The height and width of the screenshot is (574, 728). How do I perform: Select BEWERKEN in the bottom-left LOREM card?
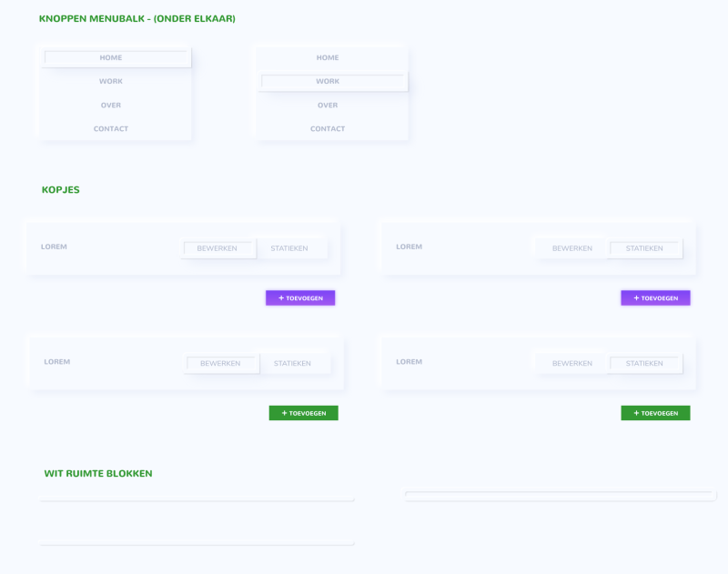point(221,363)
